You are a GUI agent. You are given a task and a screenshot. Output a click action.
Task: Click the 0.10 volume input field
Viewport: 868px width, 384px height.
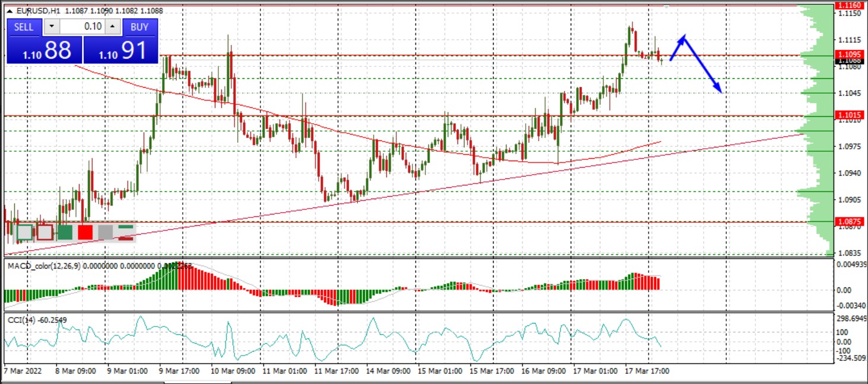click(x=83, y=27)
